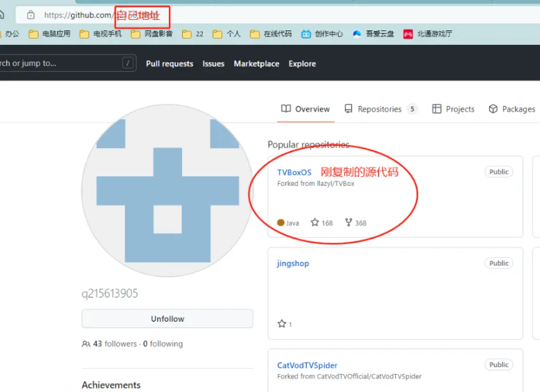Click the Unfollow button
The width and height of the screenshot is (540, 392).
coord(168,319)
